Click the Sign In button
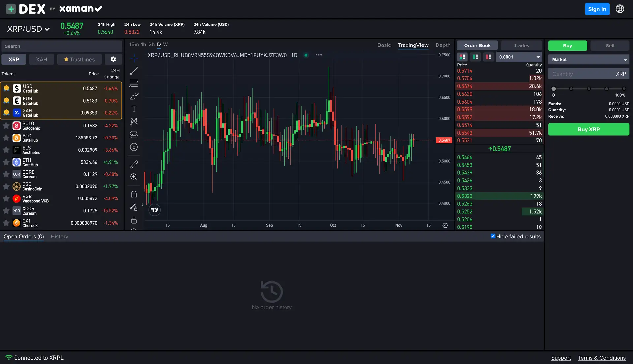The height and width of the screenshot is (364, 633). 597,9
